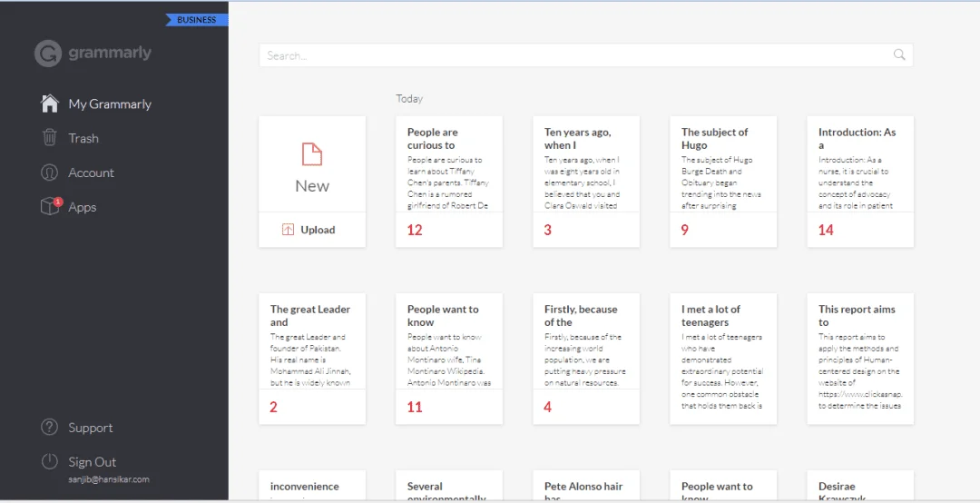
Task: Click the New document page icon
Action: 312,154
